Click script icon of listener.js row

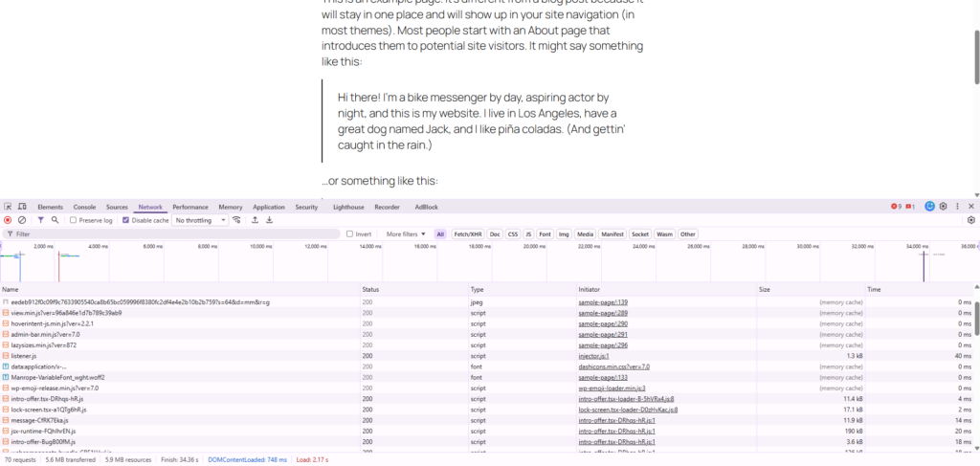click(x=6, y=355)
